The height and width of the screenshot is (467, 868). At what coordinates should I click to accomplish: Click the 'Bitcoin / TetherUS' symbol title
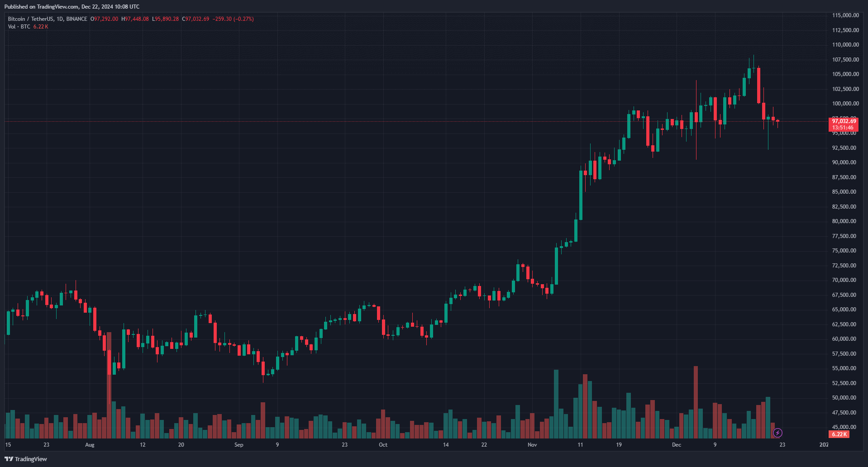click(30, 19)
